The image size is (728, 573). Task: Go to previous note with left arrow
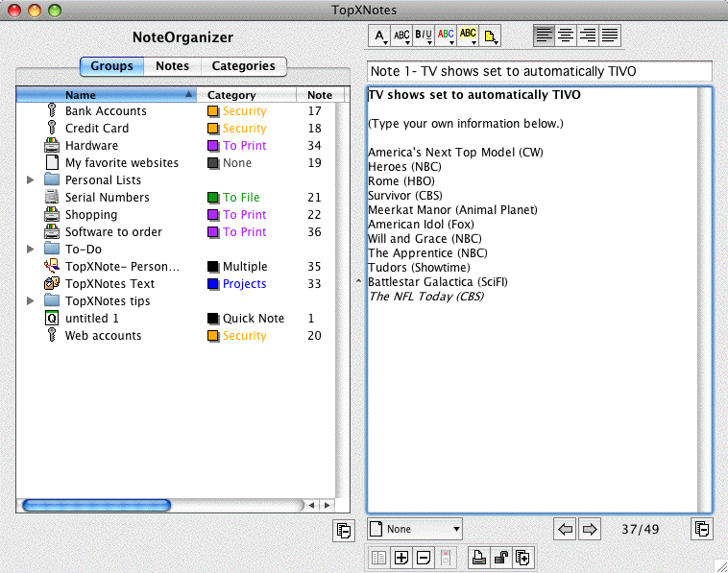click(x=565, y=529)
